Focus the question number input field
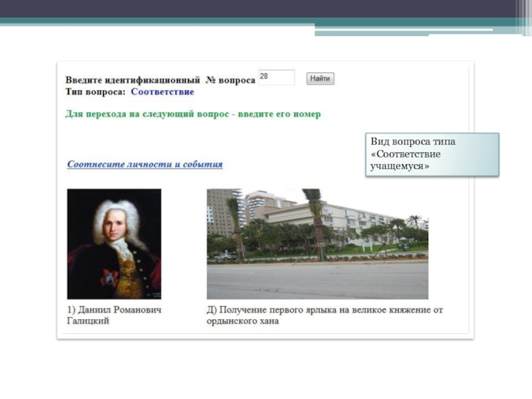 point(276,78)
